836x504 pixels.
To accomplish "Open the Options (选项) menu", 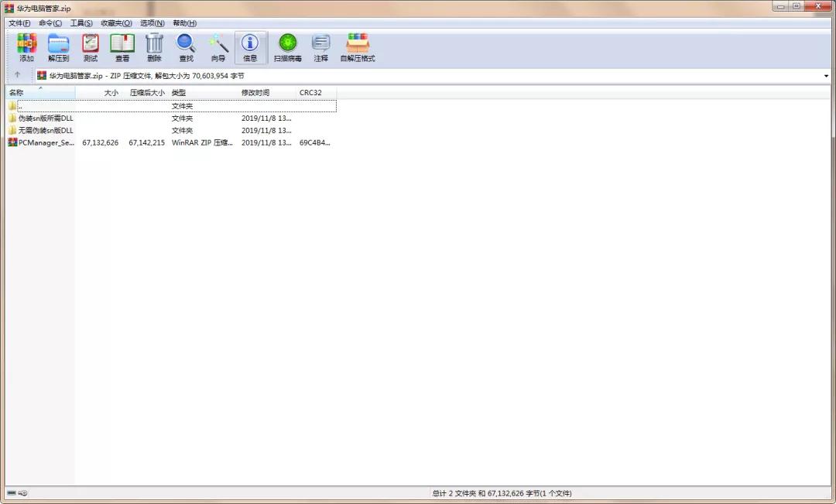I will (x=152, y=23).
